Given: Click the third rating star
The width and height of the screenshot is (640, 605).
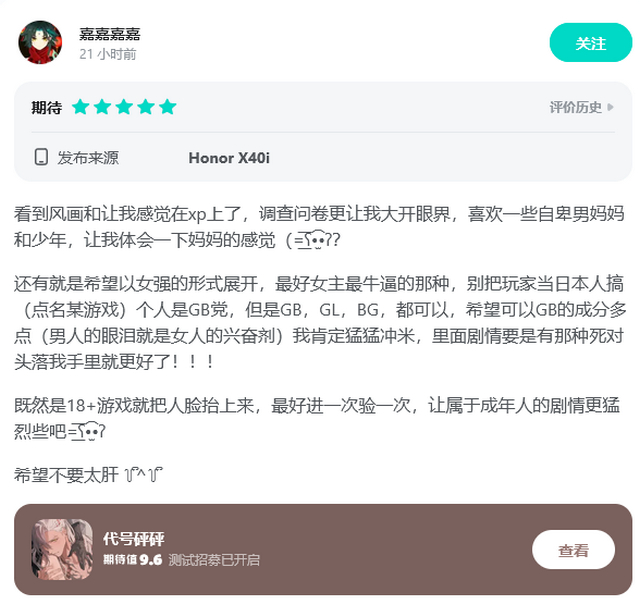Looking at the screenshot, I should 124,107.
